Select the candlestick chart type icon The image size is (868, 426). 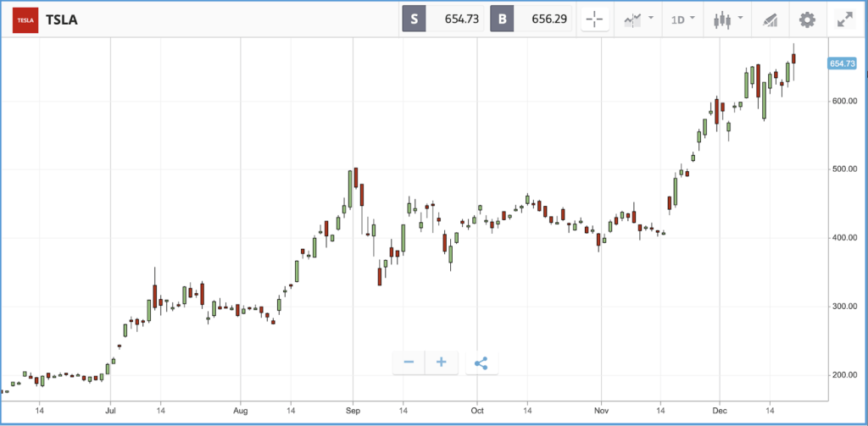point(721,20)
